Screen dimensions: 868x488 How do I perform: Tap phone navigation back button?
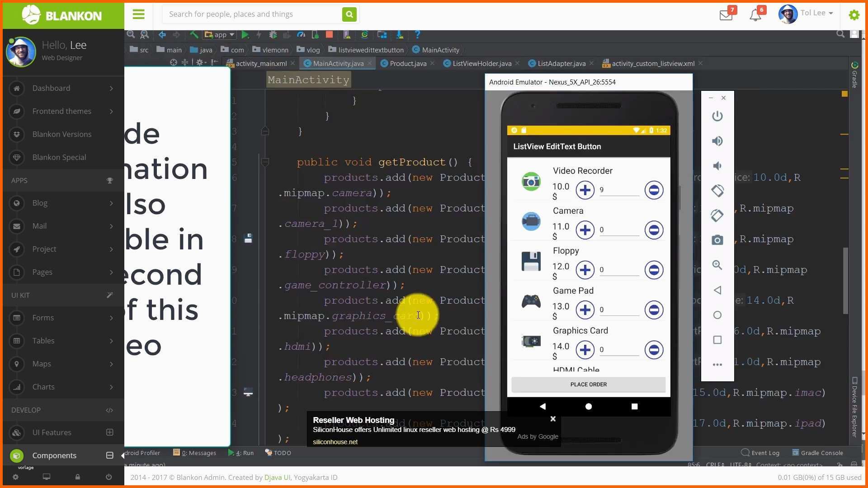542,407
